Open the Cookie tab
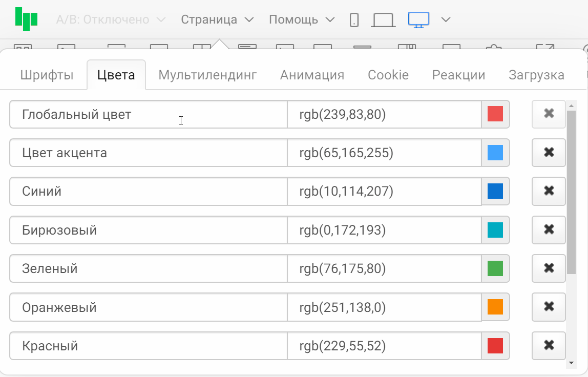 pos(388,75)
